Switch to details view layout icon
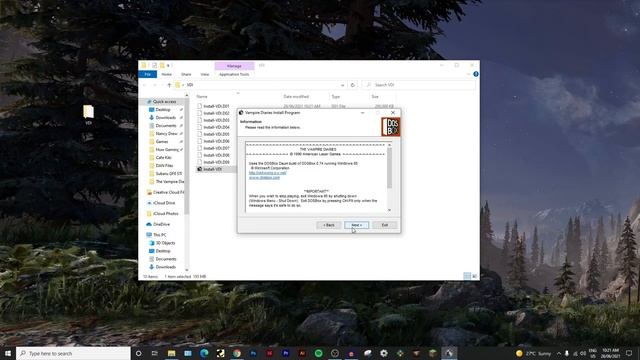The width and height of the screenshot is (640, 360). [467, 276]
